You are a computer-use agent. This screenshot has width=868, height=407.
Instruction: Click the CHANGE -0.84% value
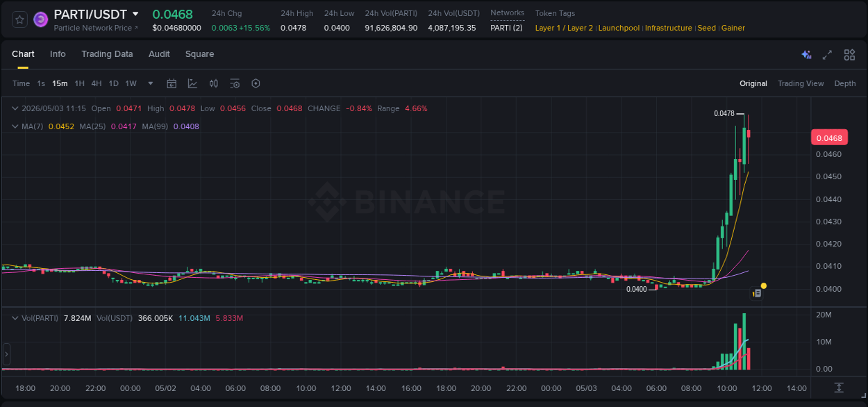359,108
